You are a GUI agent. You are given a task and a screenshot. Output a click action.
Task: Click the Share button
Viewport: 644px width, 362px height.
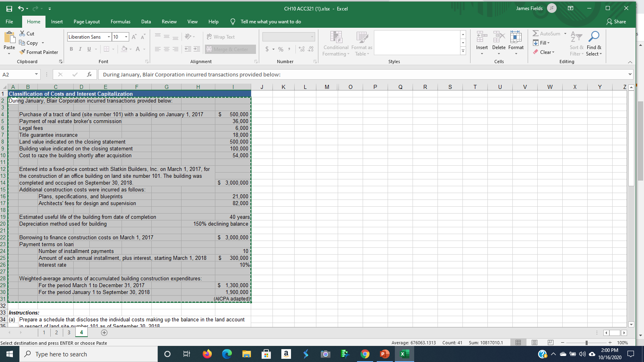618,22
